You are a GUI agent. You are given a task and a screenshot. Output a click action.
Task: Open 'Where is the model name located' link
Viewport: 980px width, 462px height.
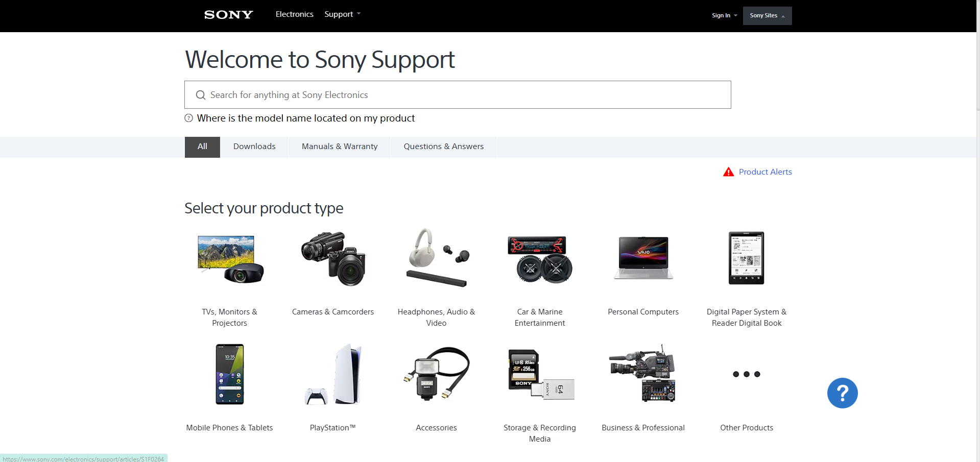pos(305,118)
